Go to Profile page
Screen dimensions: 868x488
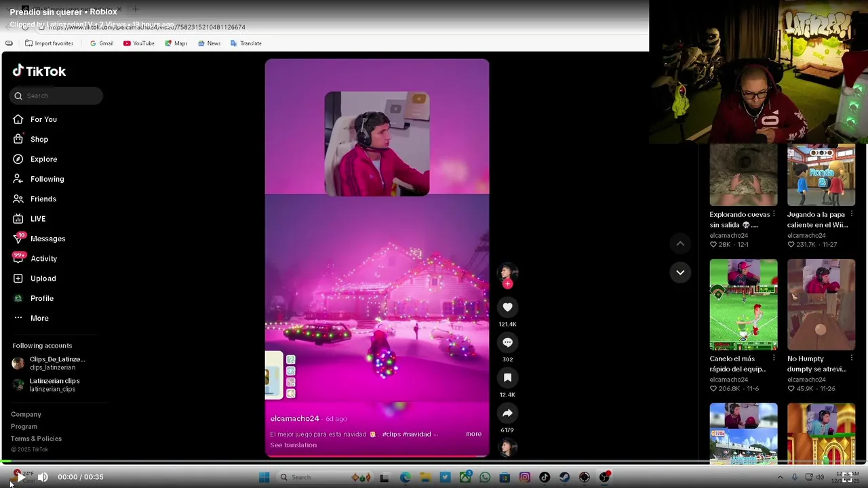[33, 298]
